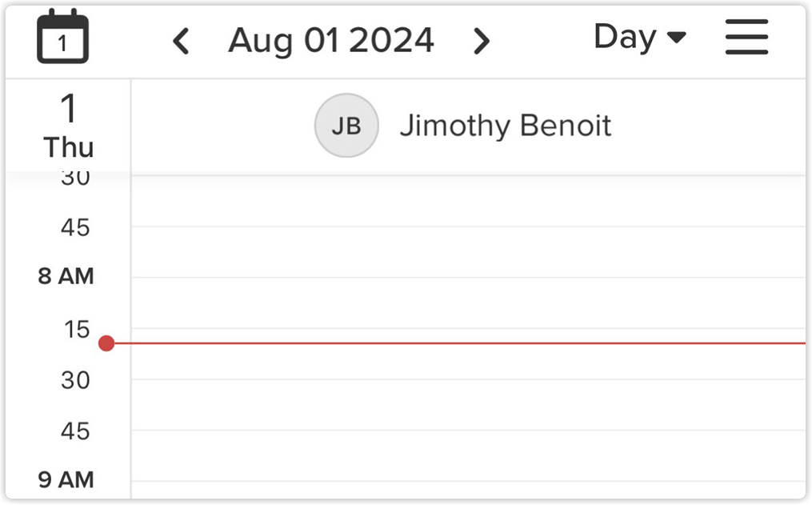Screen dimensions: 812x505
Task: Select the 8:45 appointment slot
Action: pos(468,455)
